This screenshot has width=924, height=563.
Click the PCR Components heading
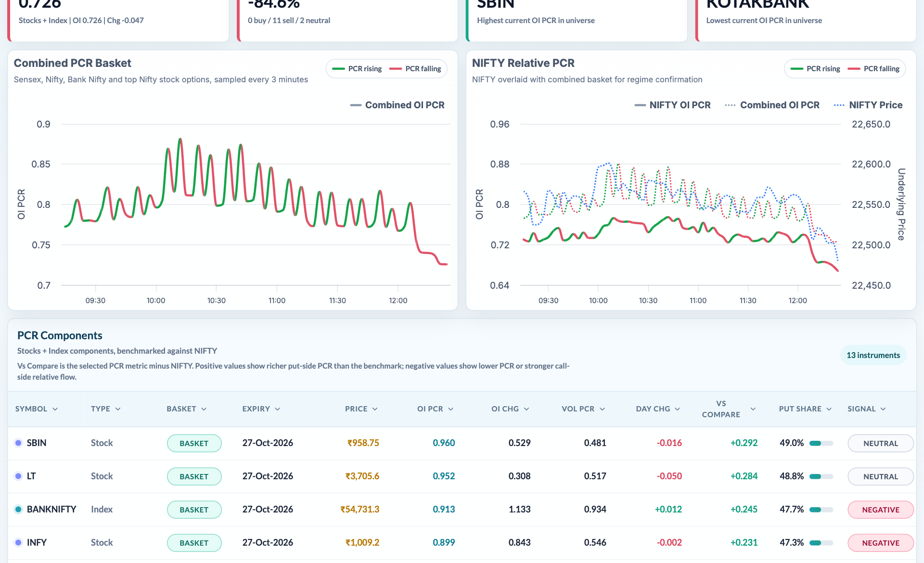tap(60, 335)
